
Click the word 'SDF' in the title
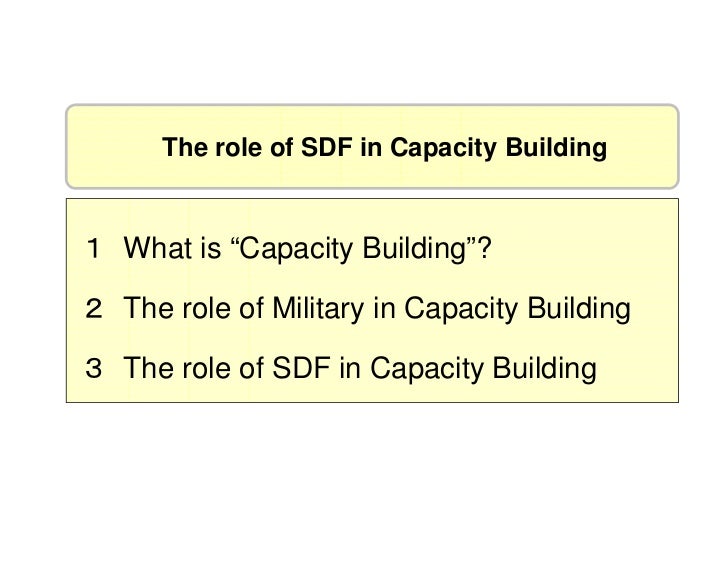tap(325, 149)
